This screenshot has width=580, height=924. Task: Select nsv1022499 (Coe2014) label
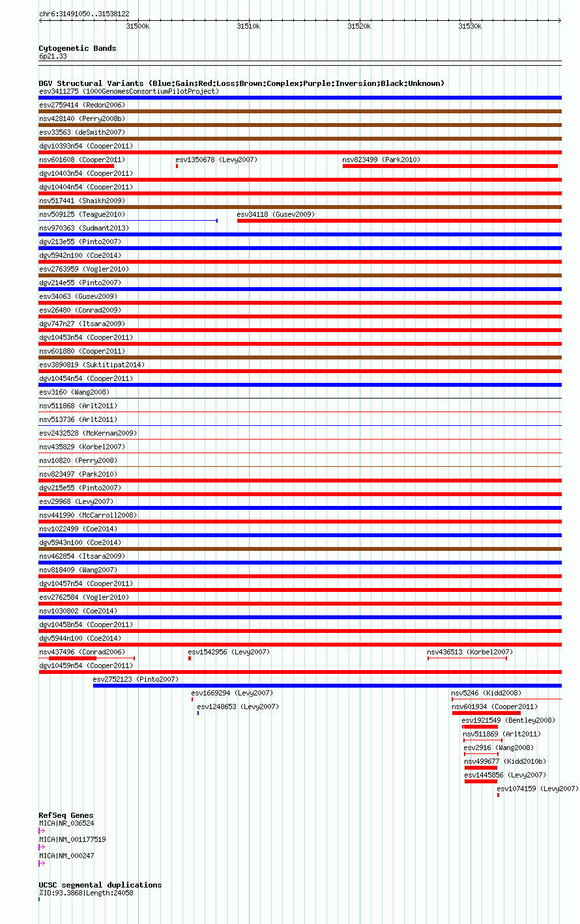point(78,529)
